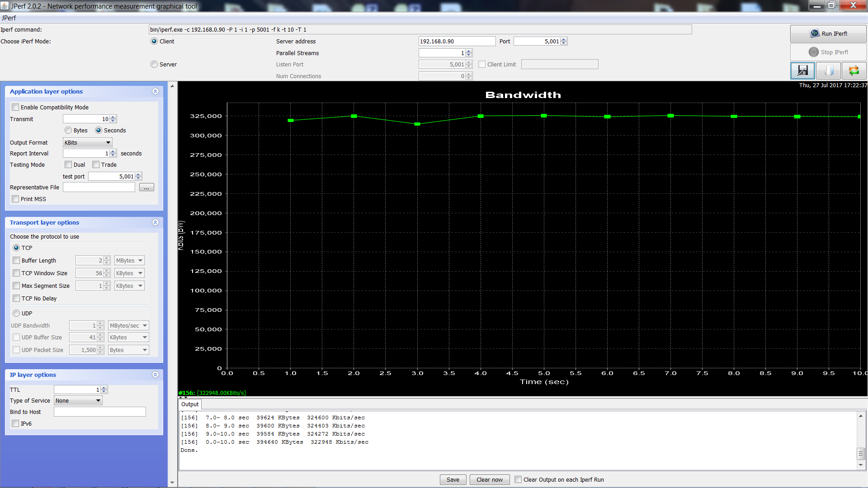Image resolution: width=868 pixels, height=488 pixels.
Task: Open the JPerf menu
Action: 9,18
